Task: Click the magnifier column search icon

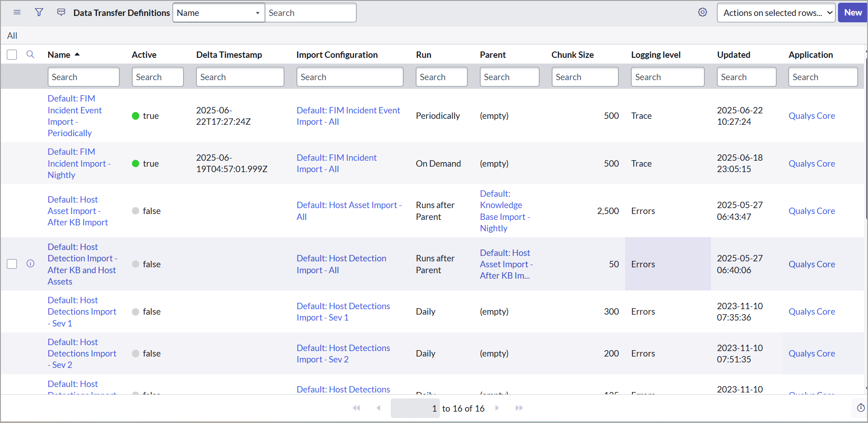Action: click(x=30, y=55)
